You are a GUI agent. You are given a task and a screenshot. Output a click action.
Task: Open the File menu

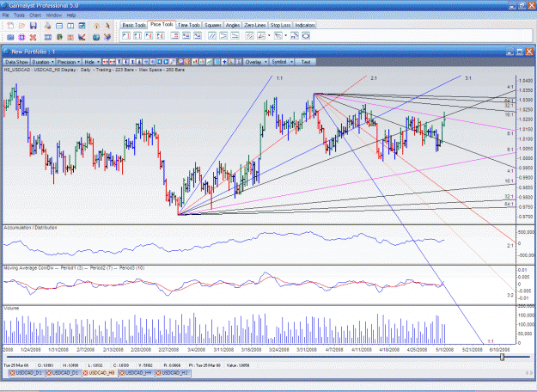(x=5, y=15)
